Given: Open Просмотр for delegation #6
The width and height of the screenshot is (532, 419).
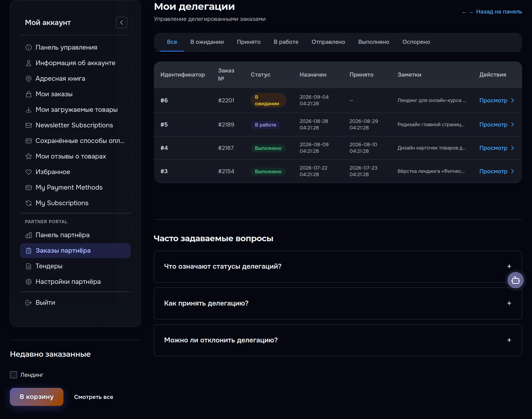Looking at the screenshot, I should point(497,101).
